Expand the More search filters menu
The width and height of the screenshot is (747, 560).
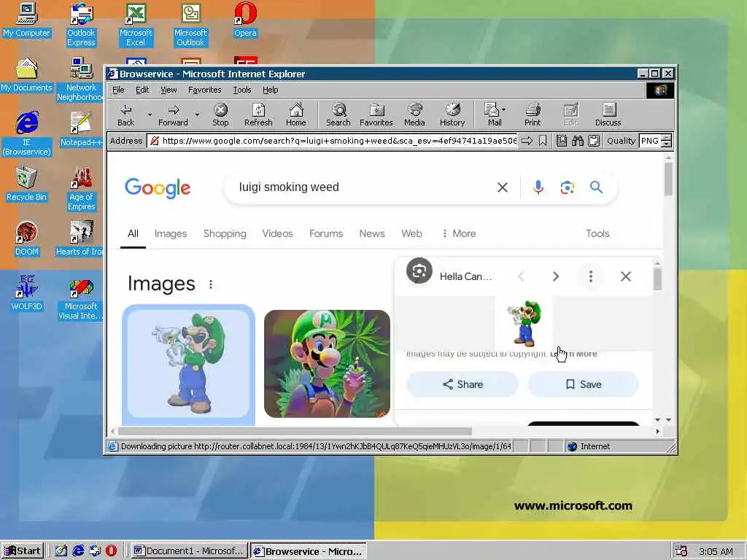[459, 234]
